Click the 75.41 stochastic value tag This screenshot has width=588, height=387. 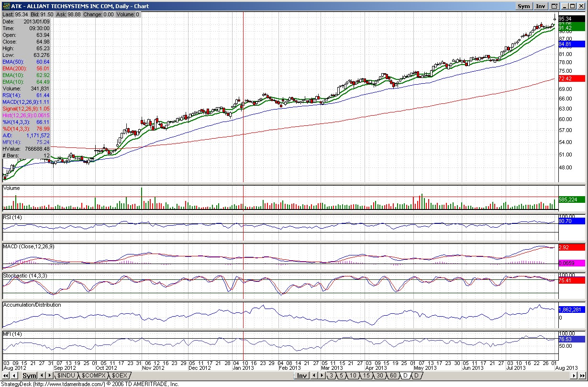click(572, 280)
